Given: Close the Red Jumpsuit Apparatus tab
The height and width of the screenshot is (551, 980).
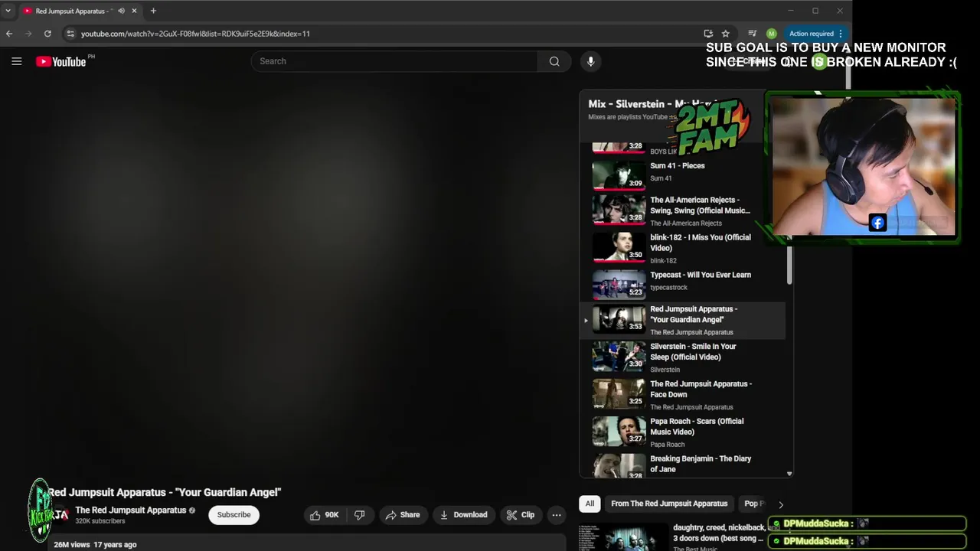Looking at the screenshot, I should (135, 11).
